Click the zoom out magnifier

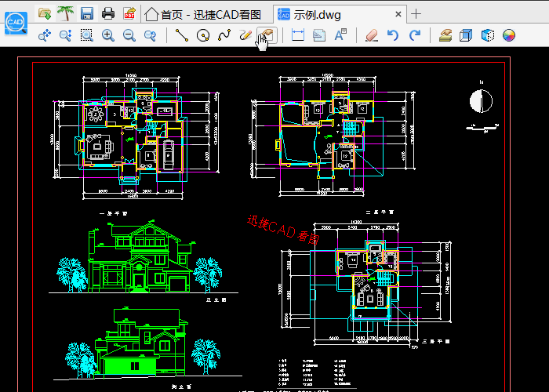(x=129, y=35)
